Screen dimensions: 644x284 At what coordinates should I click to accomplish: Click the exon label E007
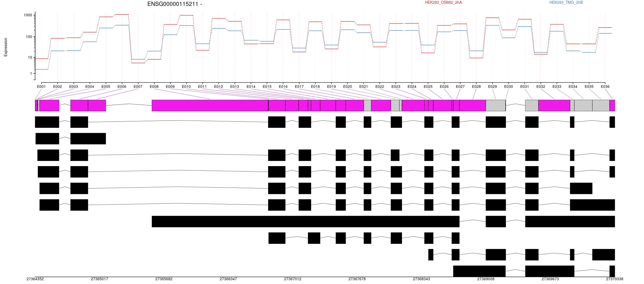coord(138,87)
